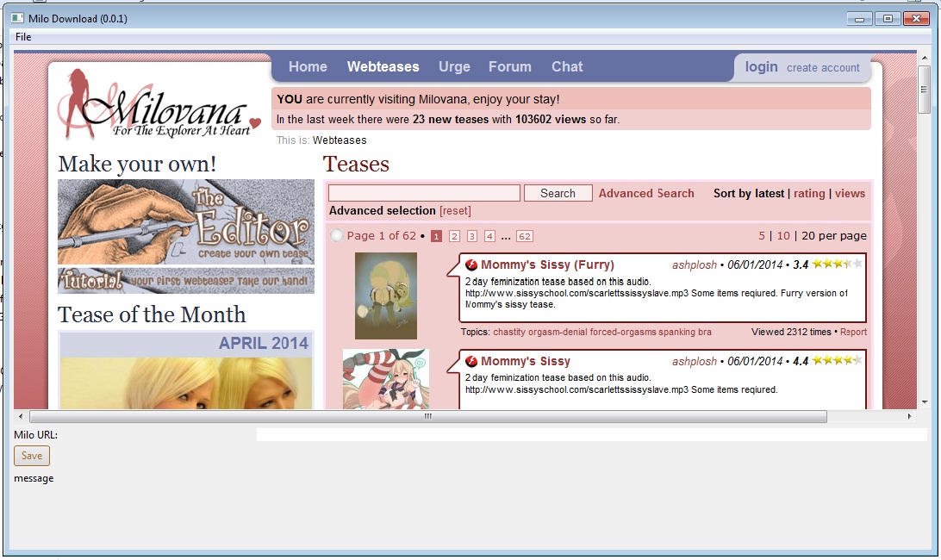Open author ashplosh on Furry tease
Screen dimensions: 941x560
[x=695, y=264]
